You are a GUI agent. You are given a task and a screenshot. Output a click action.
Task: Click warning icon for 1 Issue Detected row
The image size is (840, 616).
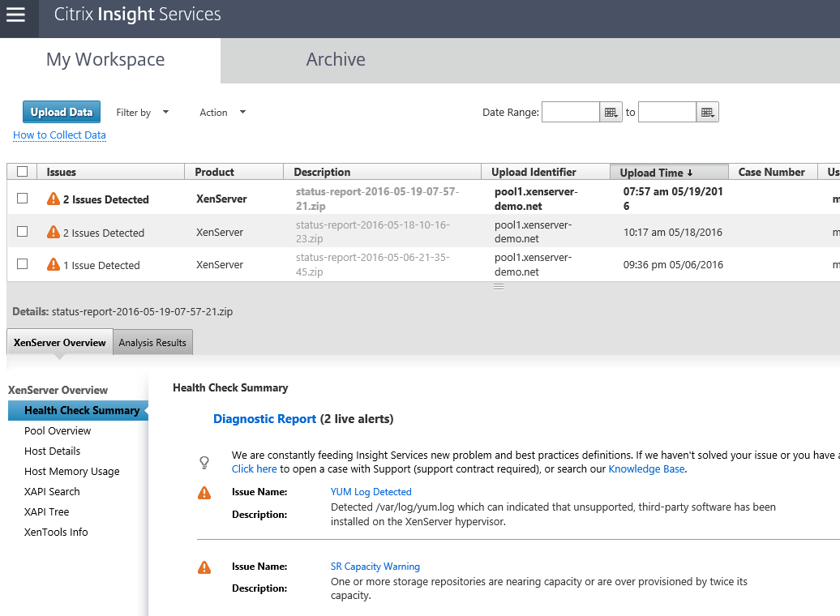pos(54,264)
